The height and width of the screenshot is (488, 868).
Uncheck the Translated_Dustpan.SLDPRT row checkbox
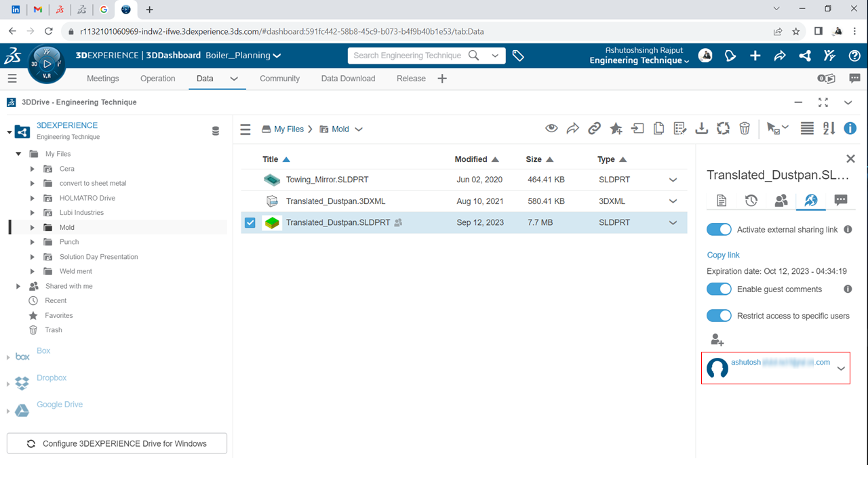[250, 222]
